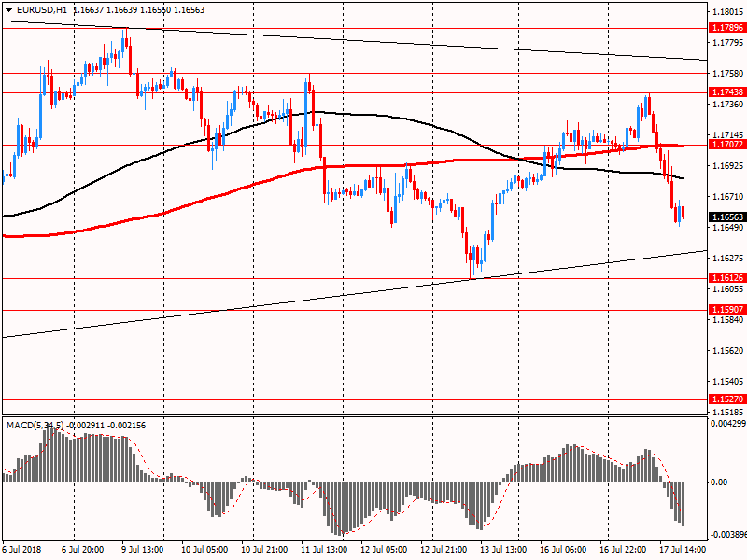
Task: Click the 12 Jul 21:00 time axis label
Action: click(x=443, y=550)
